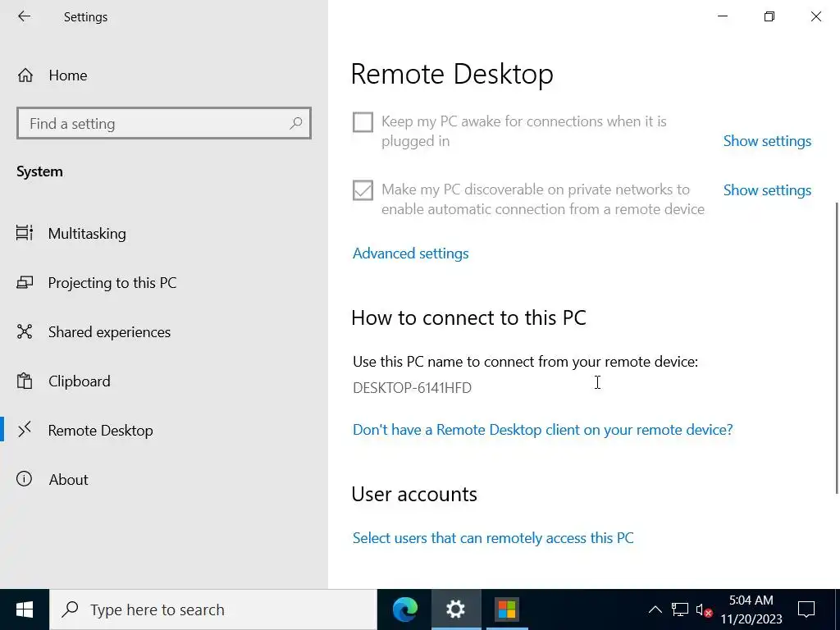Click the Shared experiences icon

[25, 331]
